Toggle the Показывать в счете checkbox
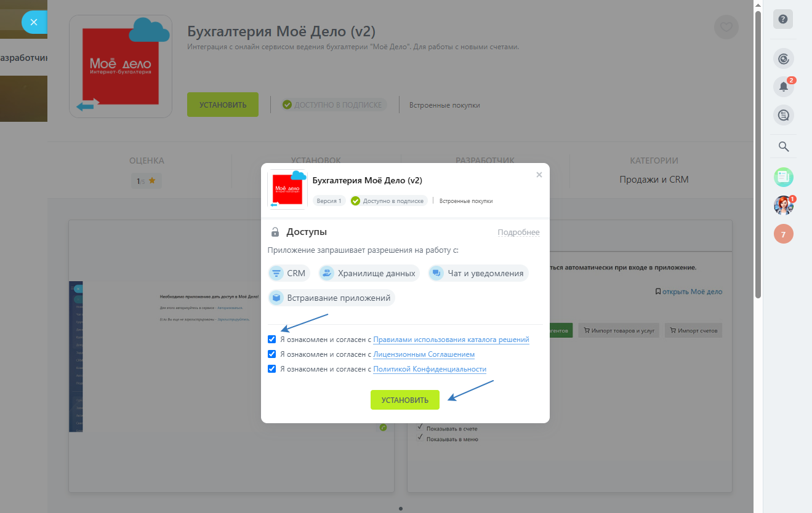This screenshot has height=513, width=812. coord(420,427)
